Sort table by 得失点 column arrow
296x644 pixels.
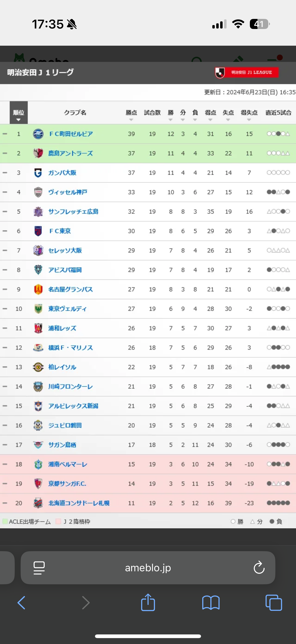(249, 120)
